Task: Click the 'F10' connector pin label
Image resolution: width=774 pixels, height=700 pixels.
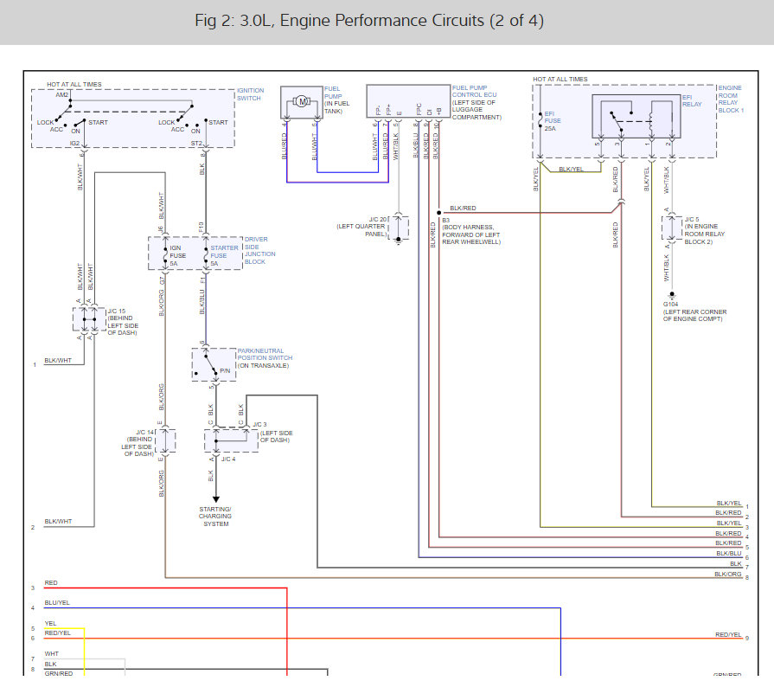Action: 201,228
